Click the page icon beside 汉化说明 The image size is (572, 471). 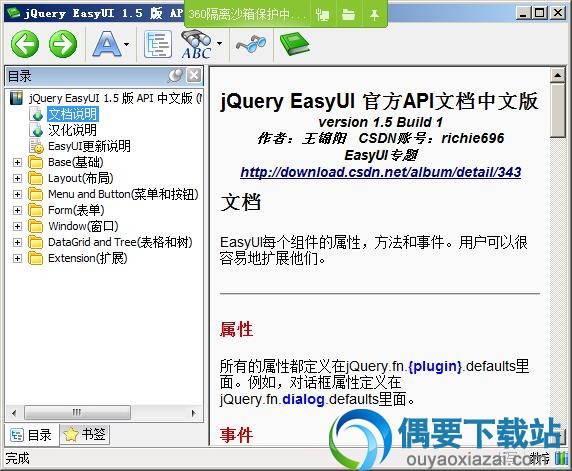(36, 130)
